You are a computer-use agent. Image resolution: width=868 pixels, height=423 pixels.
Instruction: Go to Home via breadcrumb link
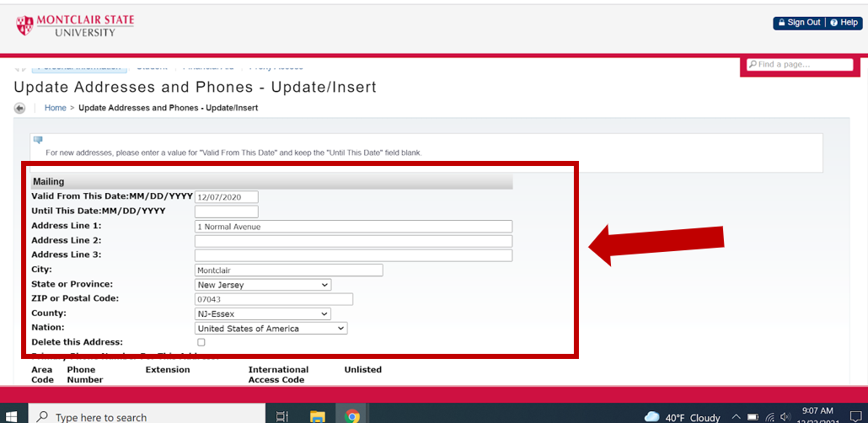click(x=56, y=108)
